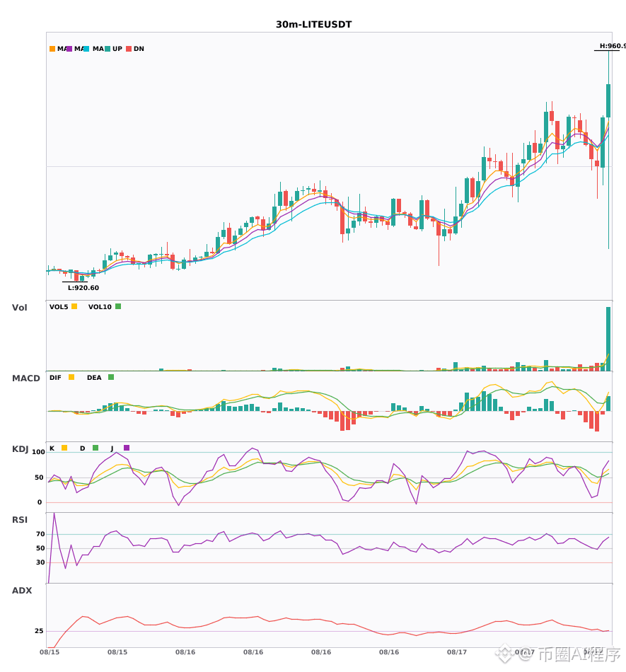This screenshot has width=626, height=672.
Task: Click the orange MA legend swatch
Action: (52, 49)
